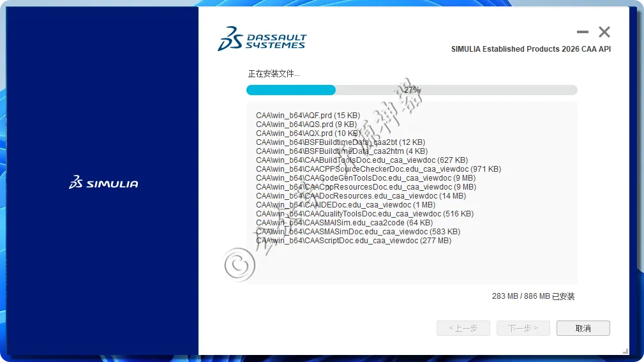Image resolution: width=644 pixels, height=362 pixels.
Task: Select the line CAA\win_b64\AQX.prd (10 KB)
Action: tap(308, 133)
